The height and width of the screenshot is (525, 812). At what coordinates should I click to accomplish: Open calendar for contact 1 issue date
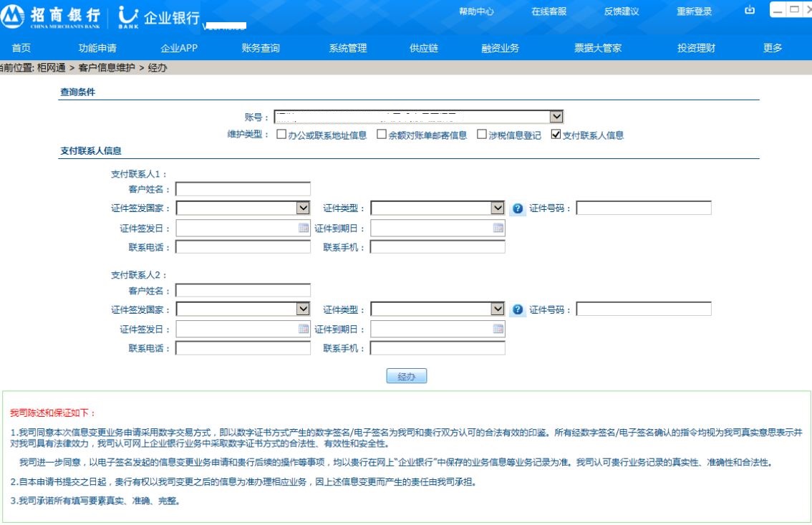tap(304, 228)
